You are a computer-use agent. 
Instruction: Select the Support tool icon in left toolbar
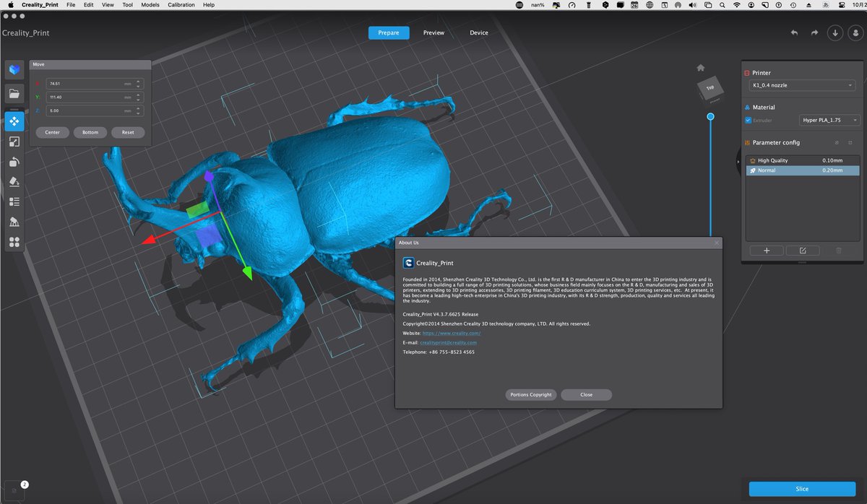(x=14, y=222)
